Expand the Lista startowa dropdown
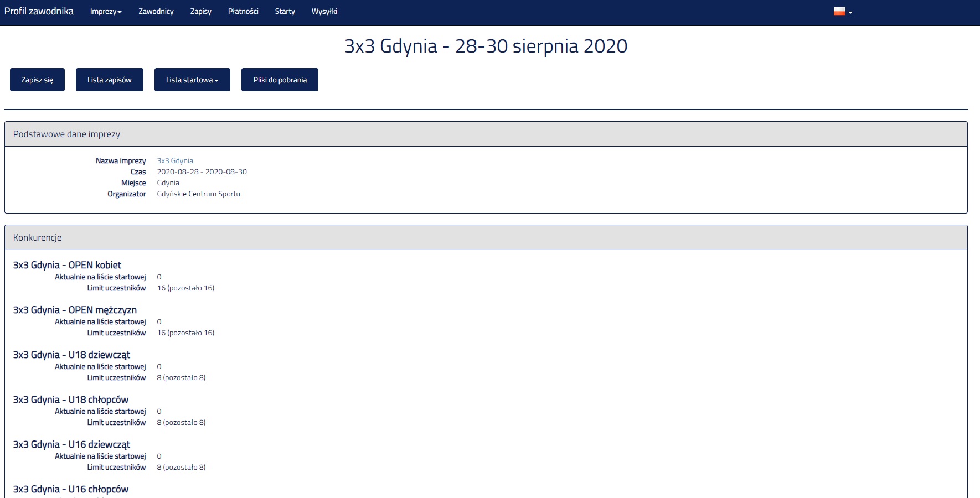Image resolution: width=980 pixels, height=498 pixels. [192, 80]
